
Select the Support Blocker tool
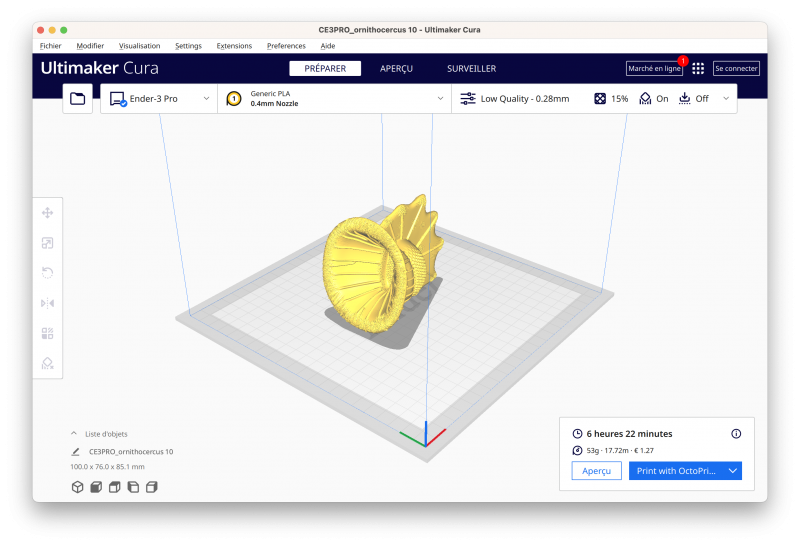tap(47, 363)
